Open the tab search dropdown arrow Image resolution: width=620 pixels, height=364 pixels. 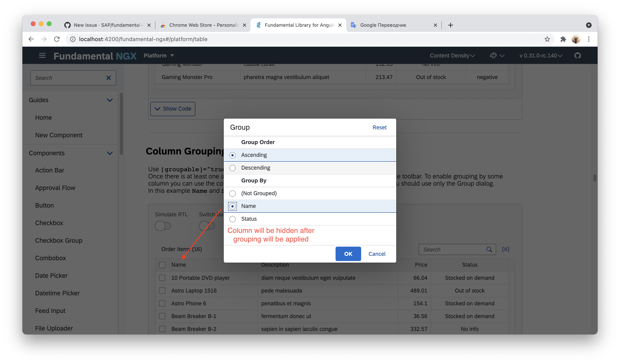[588, 25]
